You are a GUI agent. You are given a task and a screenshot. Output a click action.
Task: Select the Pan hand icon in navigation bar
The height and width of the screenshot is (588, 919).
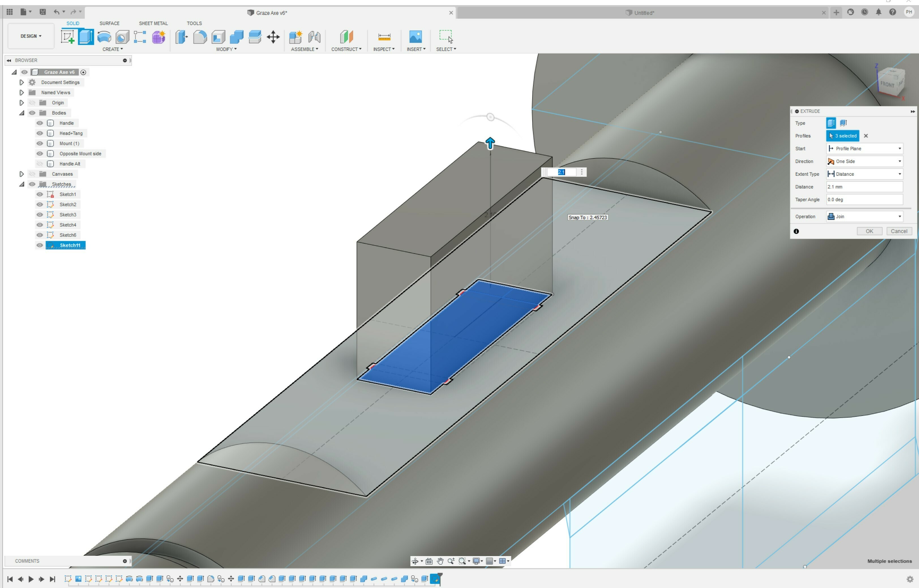click(x=440, y=561)
